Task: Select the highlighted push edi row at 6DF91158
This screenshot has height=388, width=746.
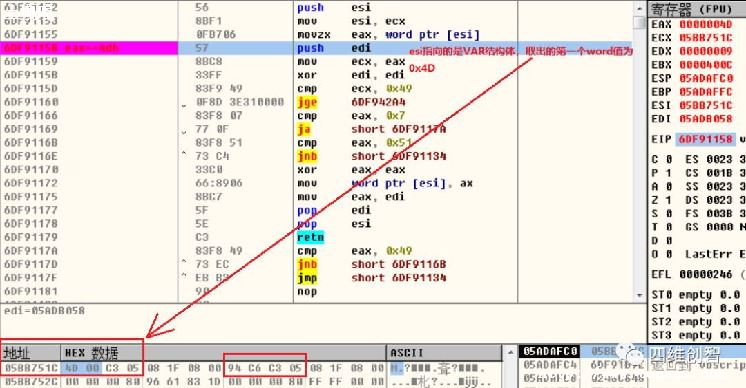Action: (317, 48)
